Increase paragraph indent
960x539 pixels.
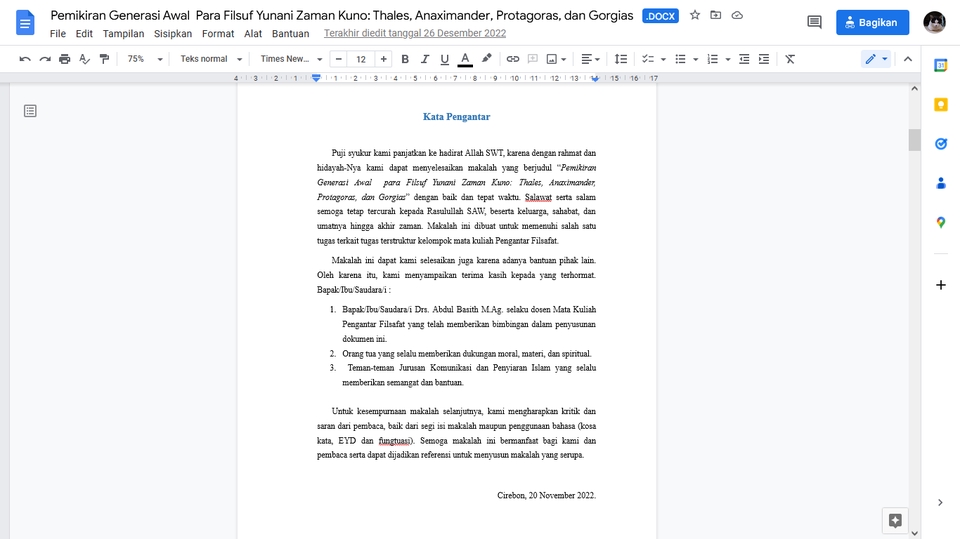(x=763, y=59)
